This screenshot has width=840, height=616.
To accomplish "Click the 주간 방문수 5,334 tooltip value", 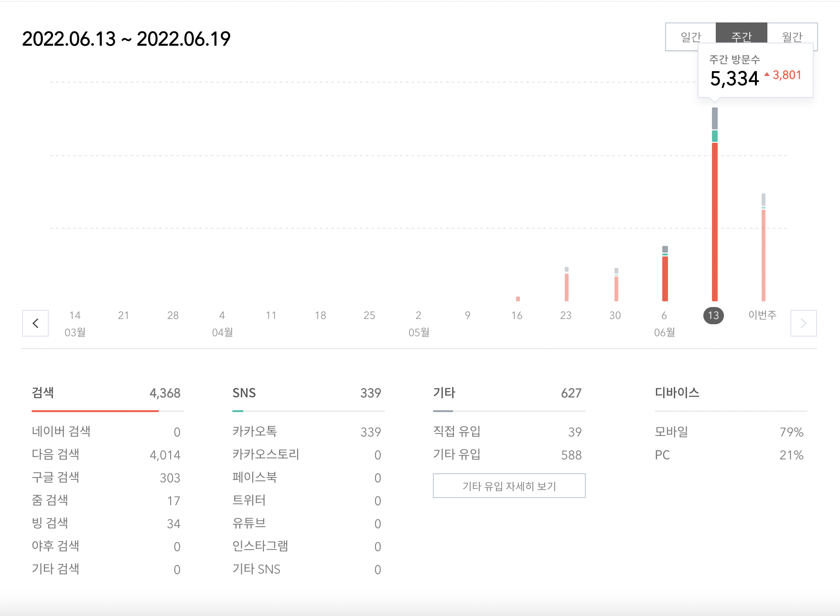I will 734,79.
